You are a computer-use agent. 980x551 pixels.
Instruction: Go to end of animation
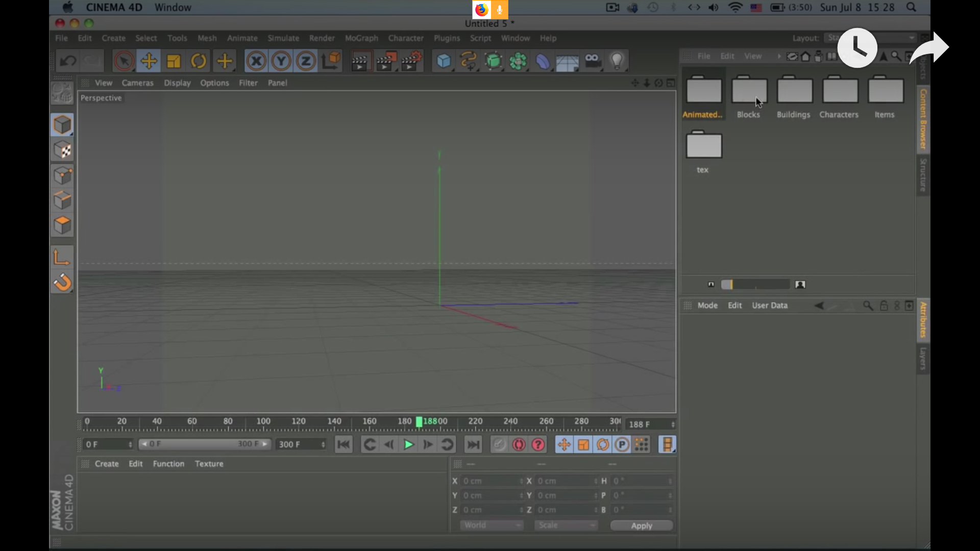[473, 445]
